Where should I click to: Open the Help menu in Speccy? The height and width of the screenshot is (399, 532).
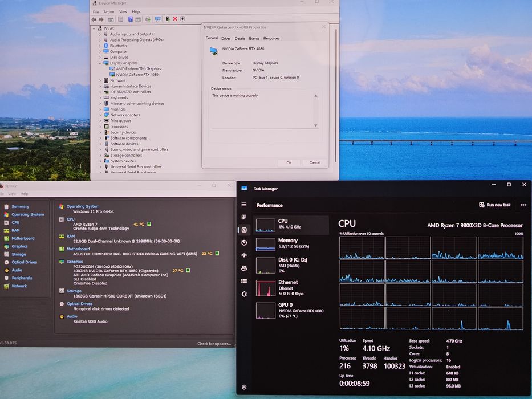click(x=24, y=194)
